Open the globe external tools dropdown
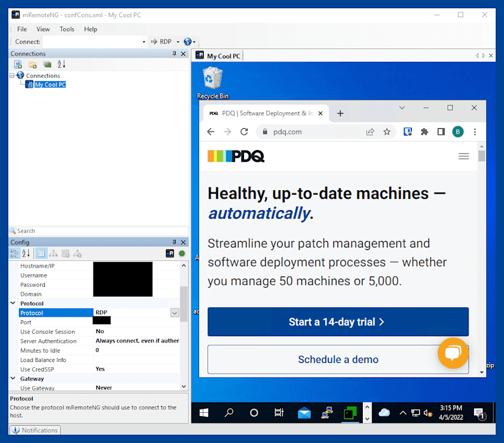 coord(190,42)
